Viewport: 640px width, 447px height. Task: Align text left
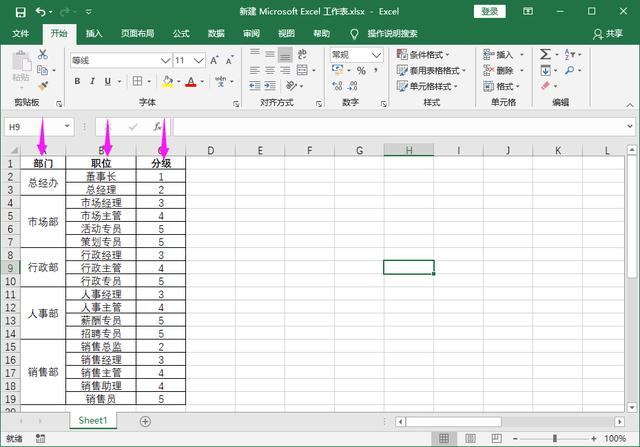tap(255, 70)
